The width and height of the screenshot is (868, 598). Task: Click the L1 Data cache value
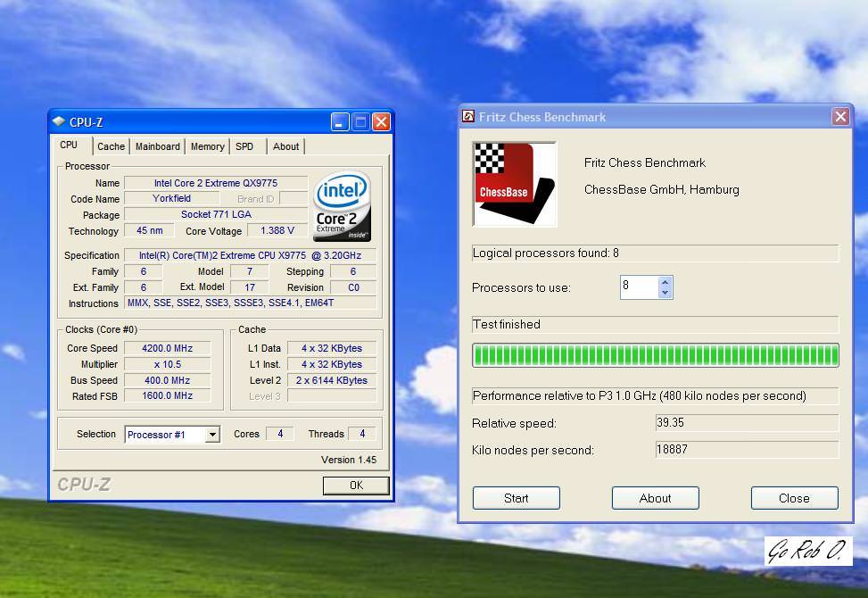pos(332,348)
